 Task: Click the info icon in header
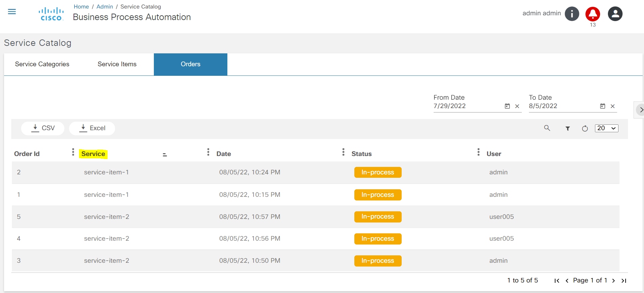[572, 14]
